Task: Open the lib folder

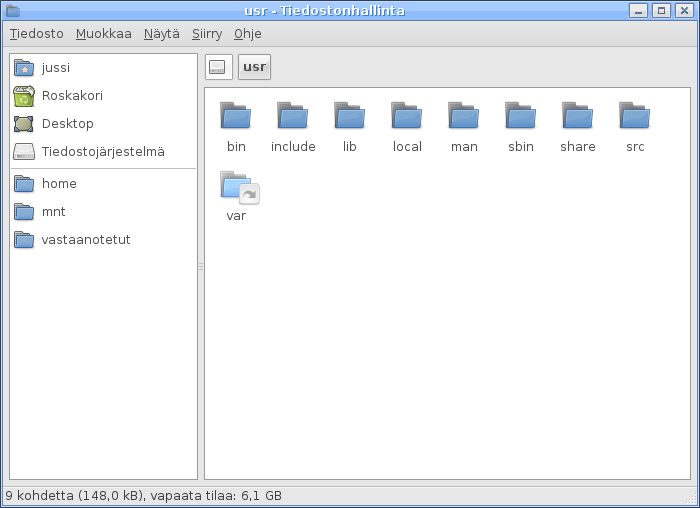Action: pos(350,117)
